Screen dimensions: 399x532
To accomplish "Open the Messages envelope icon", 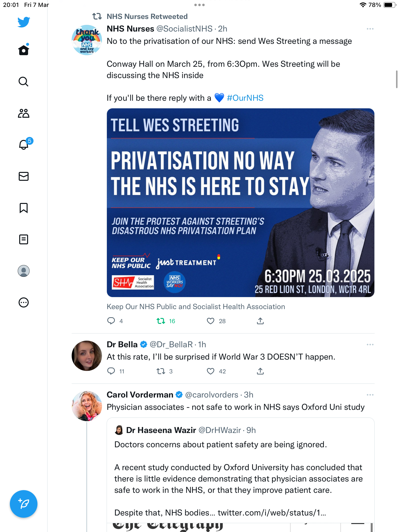I will coord(24,176).
